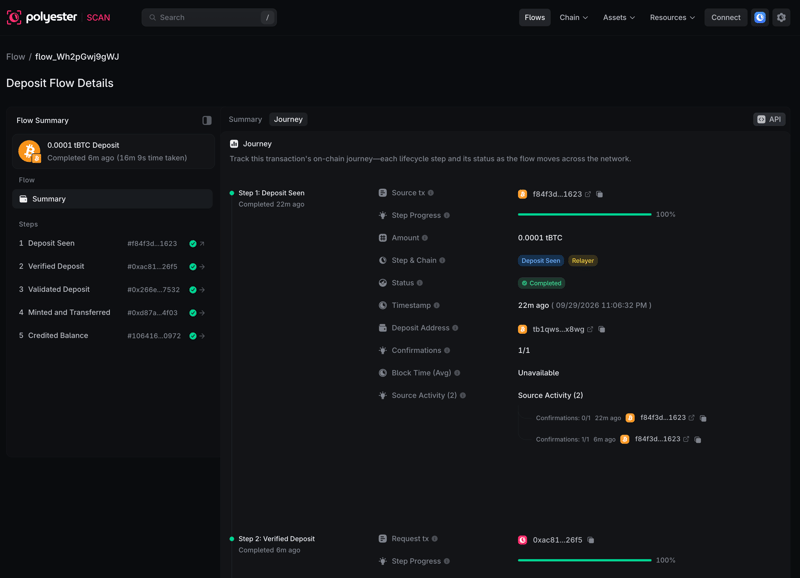Click the Block Time (Avg) info icon

tap(457, 373)
